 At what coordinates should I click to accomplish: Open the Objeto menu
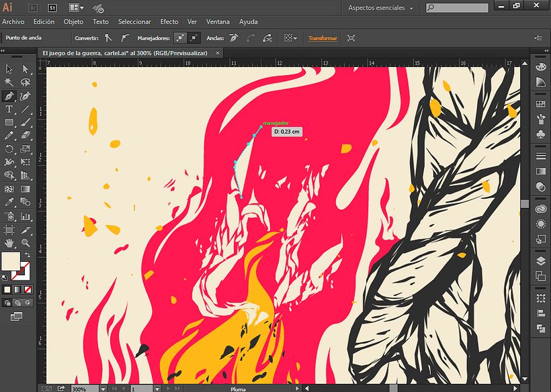(73, 21)
